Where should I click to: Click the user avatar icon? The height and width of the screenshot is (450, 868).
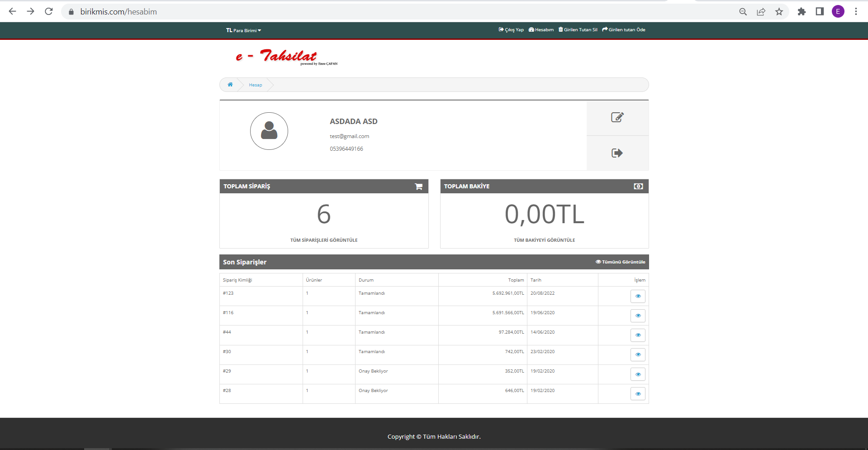(x=269, y=131)
